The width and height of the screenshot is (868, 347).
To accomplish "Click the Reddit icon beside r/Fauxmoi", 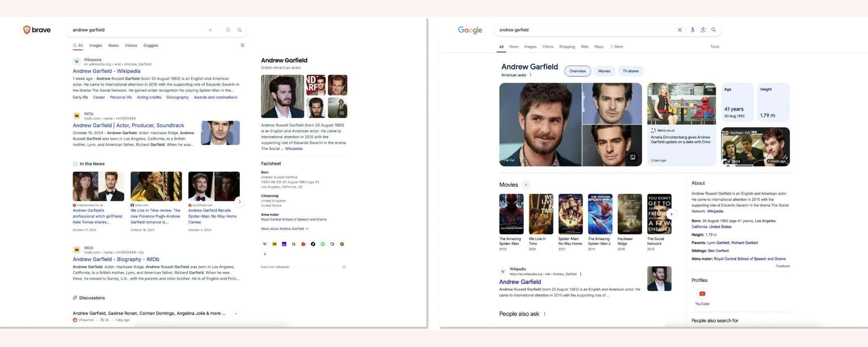I will tap(75, 320).
